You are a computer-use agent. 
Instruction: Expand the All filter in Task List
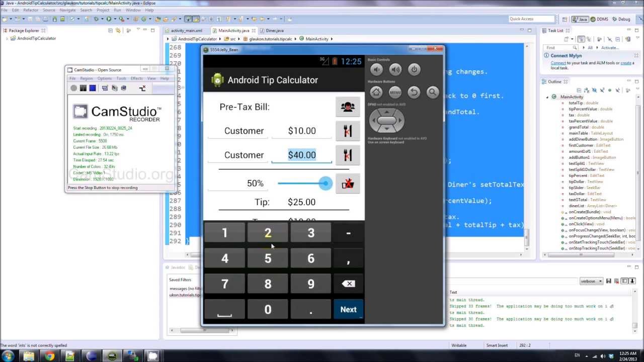tap(584, 48)
